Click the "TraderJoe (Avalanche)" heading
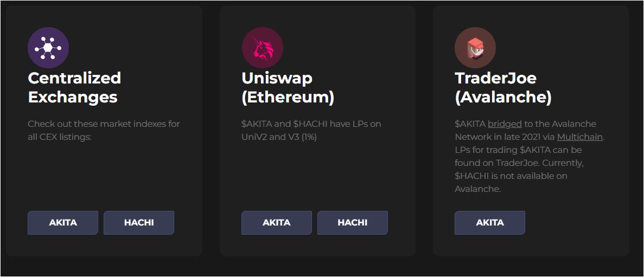The image size is (644, 277). (503, 88)
